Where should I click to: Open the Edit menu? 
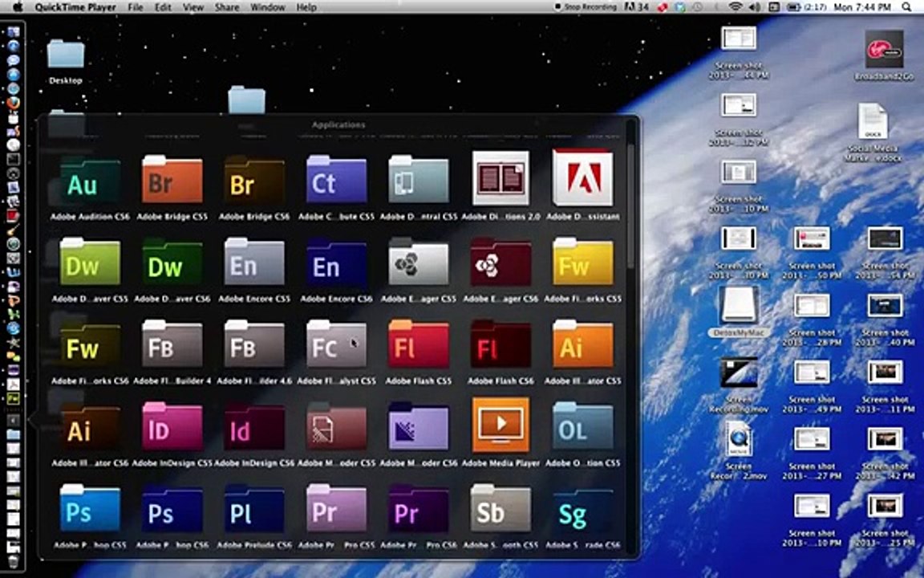pos(163,7)
